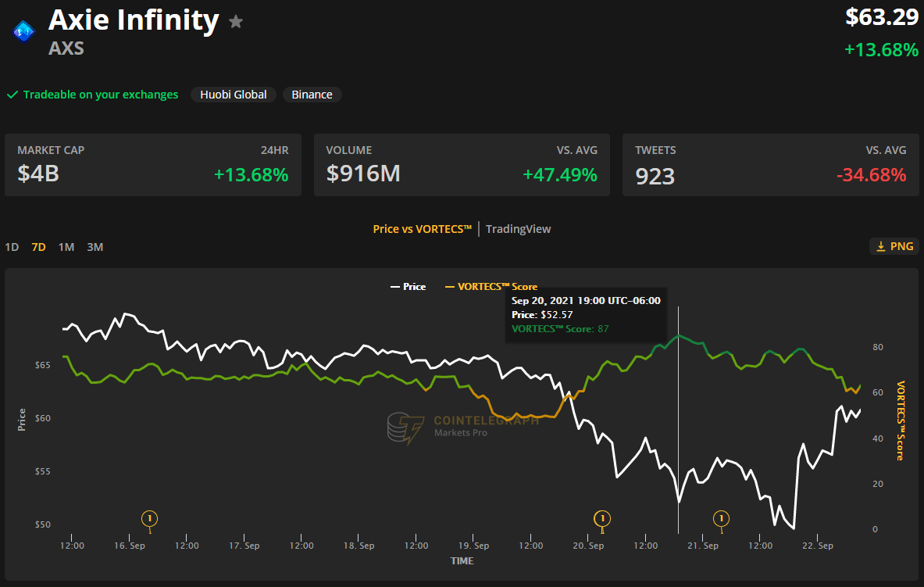This screenshot has height=587, width=924.
Task: Click the tooltip Price: $52.57 text
Action: coord(542,315)
